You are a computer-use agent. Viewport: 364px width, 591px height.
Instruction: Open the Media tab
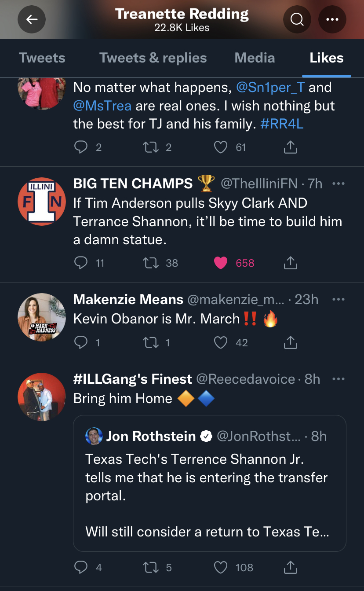(x=255, y=58)
